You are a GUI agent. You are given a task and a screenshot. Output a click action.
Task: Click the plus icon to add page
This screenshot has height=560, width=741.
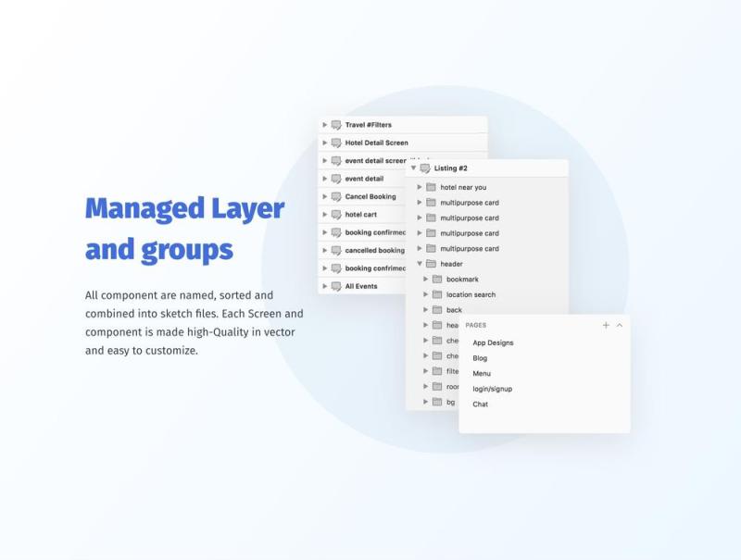pyautogui.click(x=606, y=326)
